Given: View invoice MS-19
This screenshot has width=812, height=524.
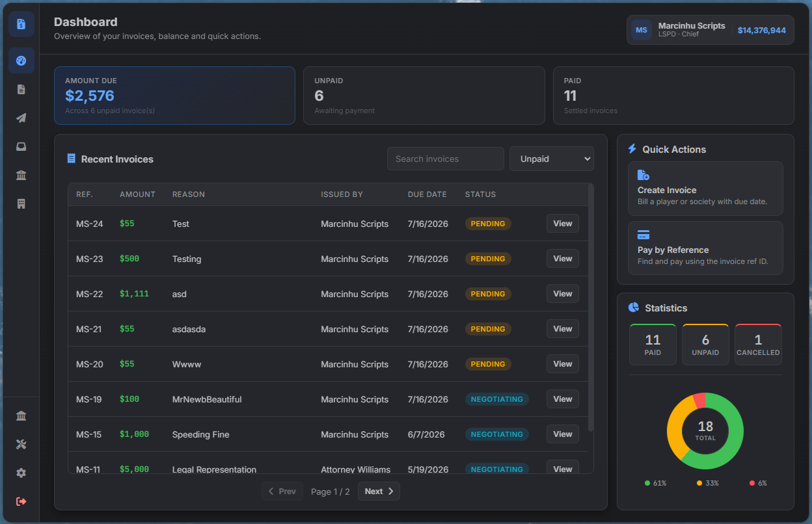Looking at the screenshot, I should [563, 399].
